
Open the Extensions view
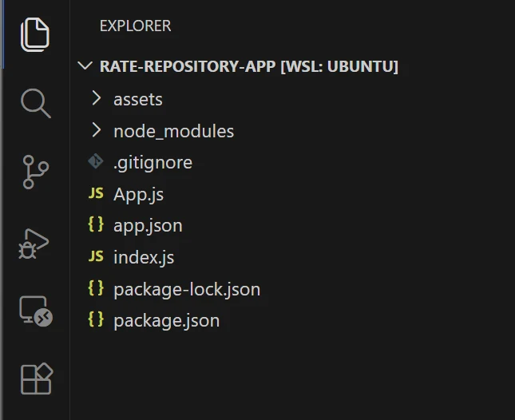(x=37, y=378)
